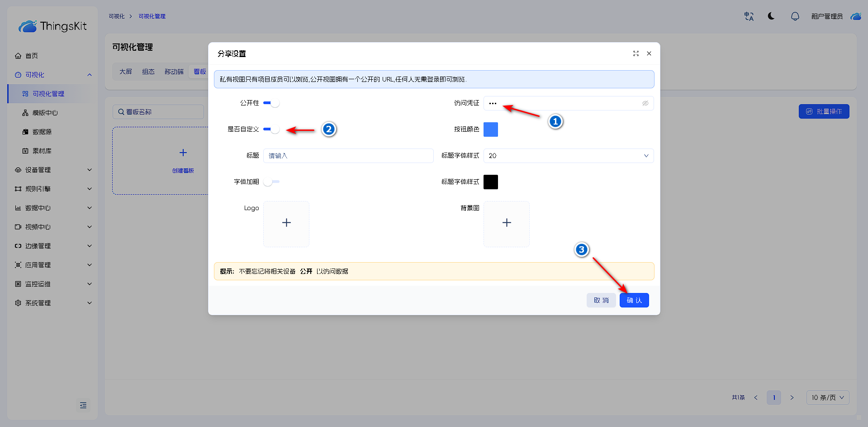
Task: Switch to dark mode moon icon
Action: 771,16
